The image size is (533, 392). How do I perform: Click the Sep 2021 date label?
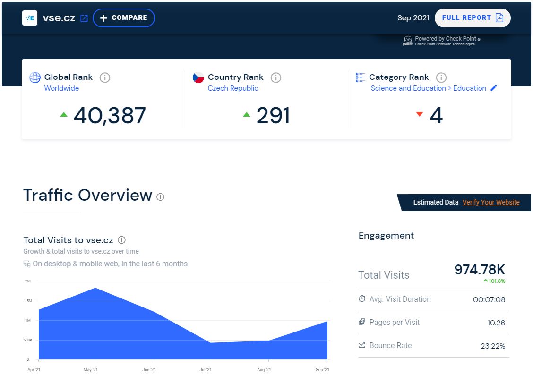click(413, 17)
